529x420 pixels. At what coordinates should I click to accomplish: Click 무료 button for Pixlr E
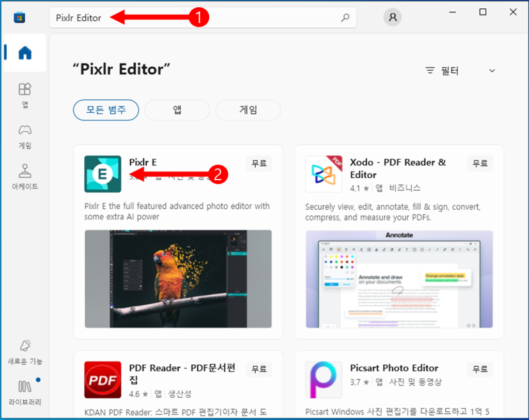[259, 163]
